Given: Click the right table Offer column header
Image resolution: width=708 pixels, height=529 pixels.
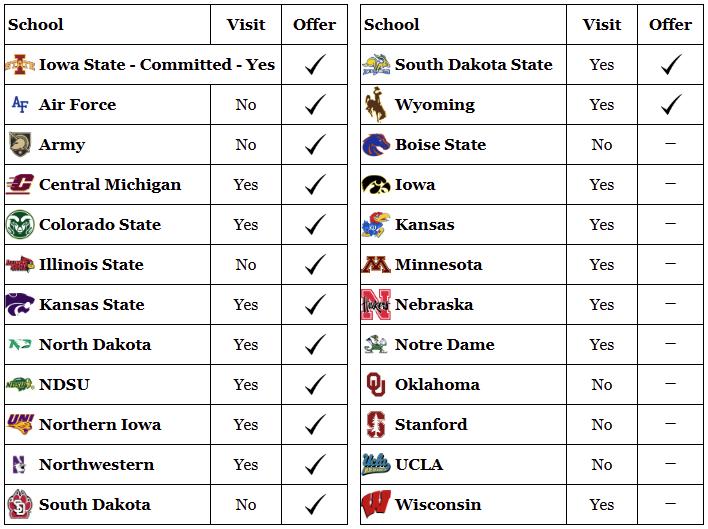Looking at the screenshot, I should pyautogui.click(x=671, y=24).
